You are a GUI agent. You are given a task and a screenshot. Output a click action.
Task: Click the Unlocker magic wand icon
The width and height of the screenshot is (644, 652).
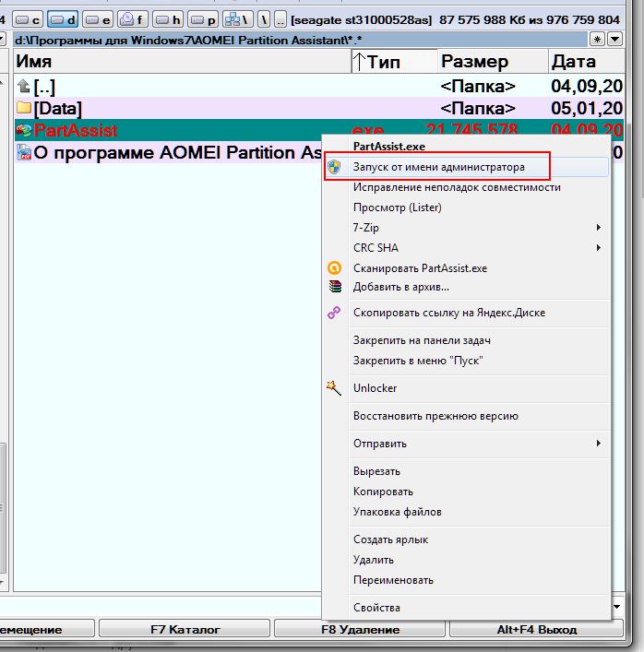pyautogui.click(x=334, y=387)
